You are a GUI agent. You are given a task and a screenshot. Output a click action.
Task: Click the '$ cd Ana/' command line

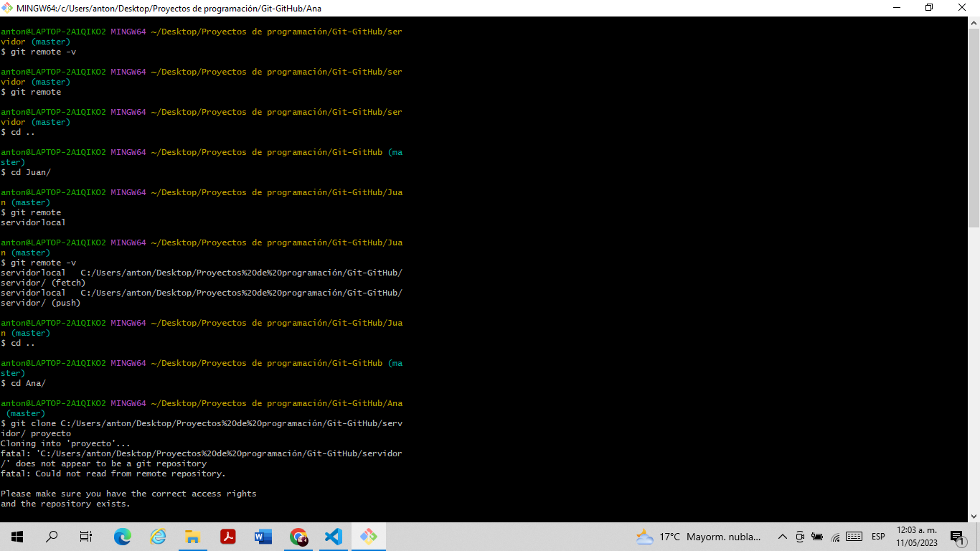pyautogui.click(x=23, y=383)
